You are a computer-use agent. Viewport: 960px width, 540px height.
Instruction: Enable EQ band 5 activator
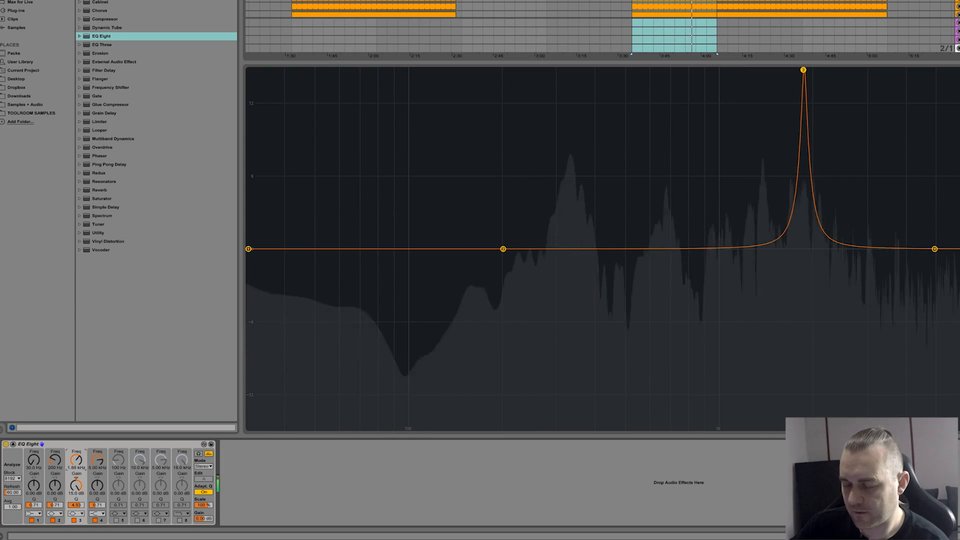click(116, 520)
